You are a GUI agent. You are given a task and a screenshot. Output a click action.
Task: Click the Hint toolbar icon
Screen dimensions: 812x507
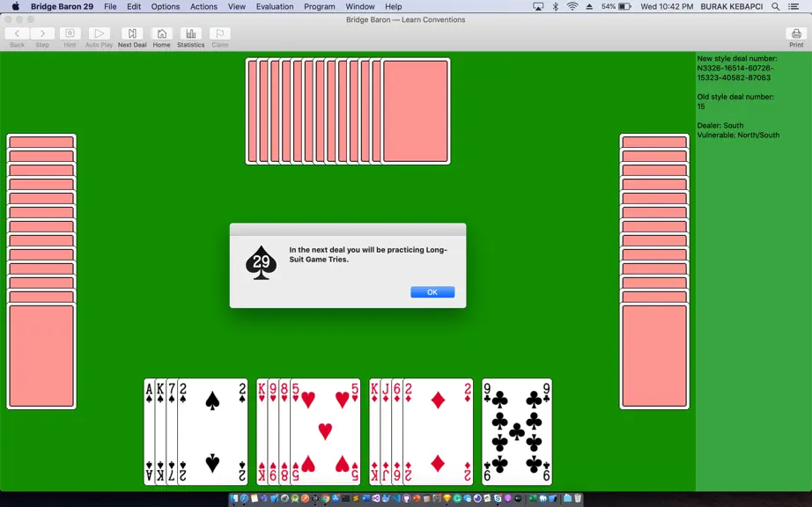(70, 33)
